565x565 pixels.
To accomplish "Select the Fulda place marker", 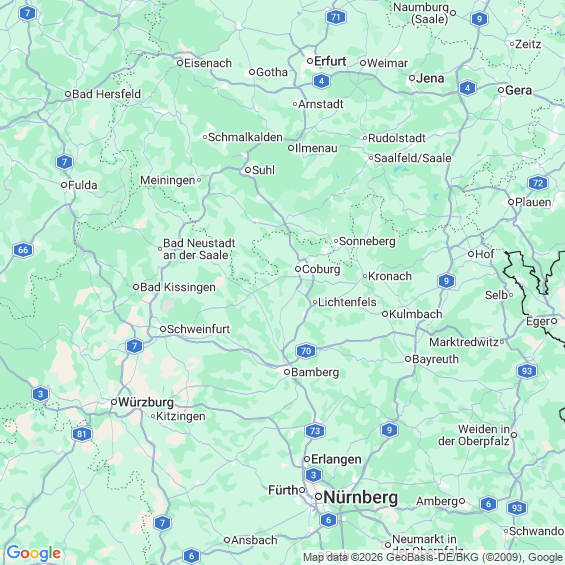I will 64,185.
